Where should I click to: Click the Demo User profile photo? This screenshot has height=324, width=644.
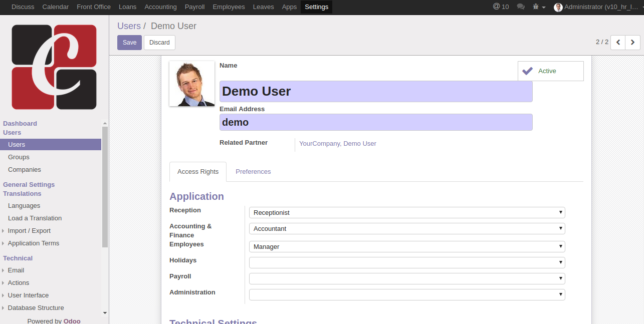tap(192, 84)
